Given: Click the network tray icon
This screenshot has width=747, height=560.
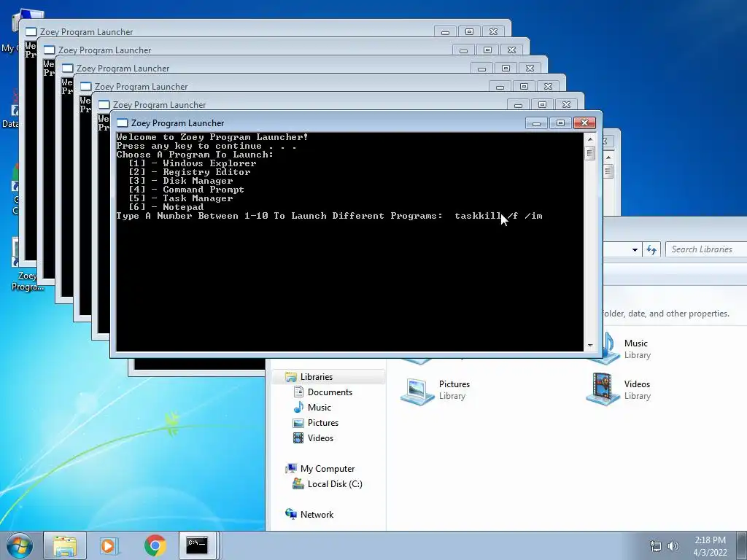Looking at the screenshot, I should tap(656, 546).
